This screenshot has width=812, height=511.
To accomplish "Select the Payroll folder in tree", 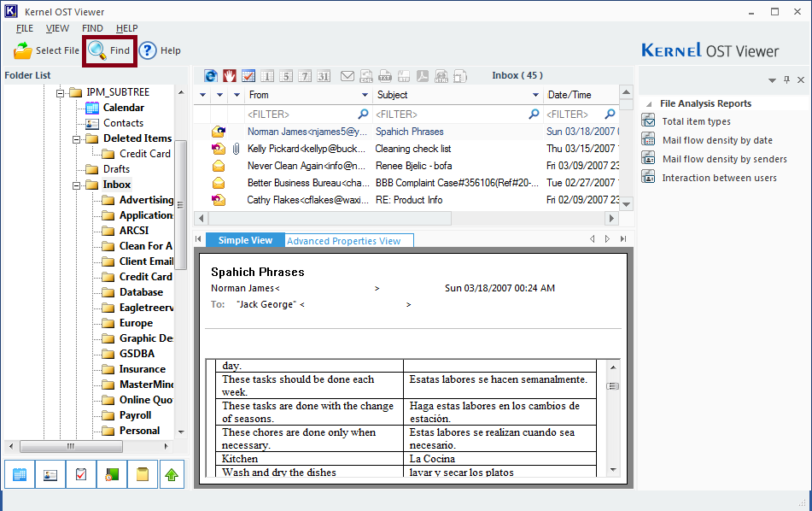I will pos(135,415).
